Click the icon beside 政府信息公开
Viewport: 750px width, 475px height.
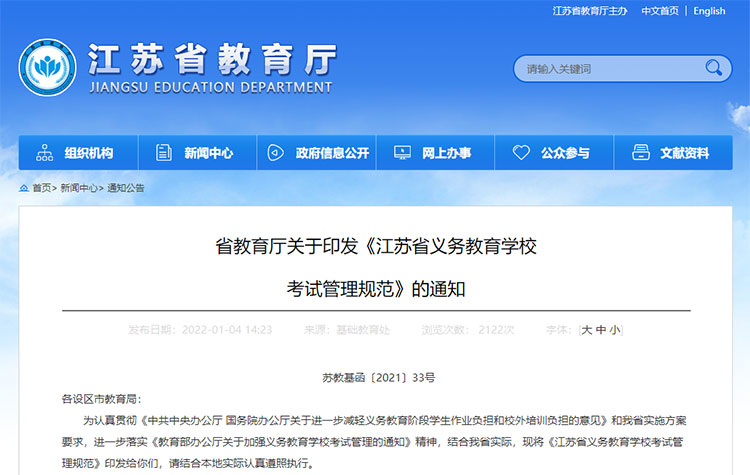[x=275, y=153]
